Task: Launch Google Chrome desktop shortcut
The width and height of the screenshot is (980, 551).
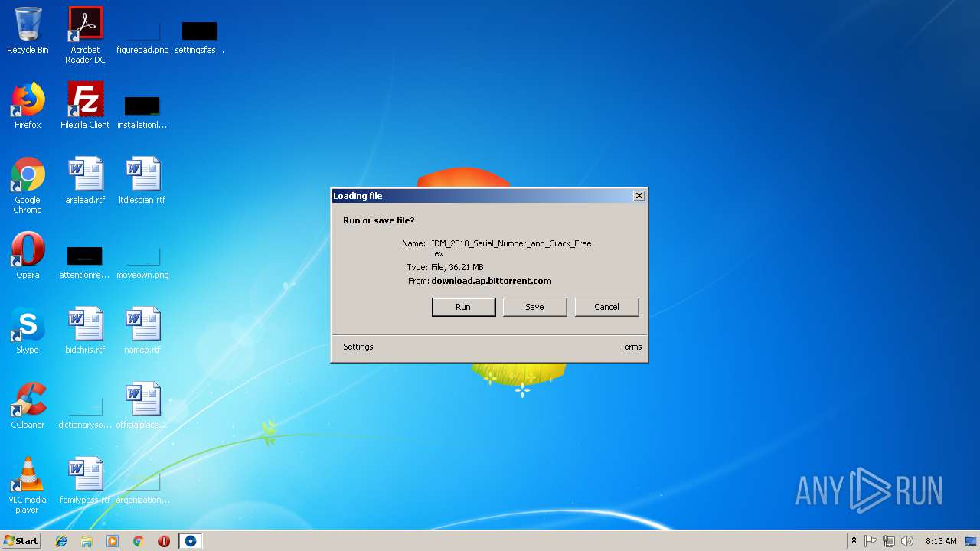Action: (x=28, y=185)
